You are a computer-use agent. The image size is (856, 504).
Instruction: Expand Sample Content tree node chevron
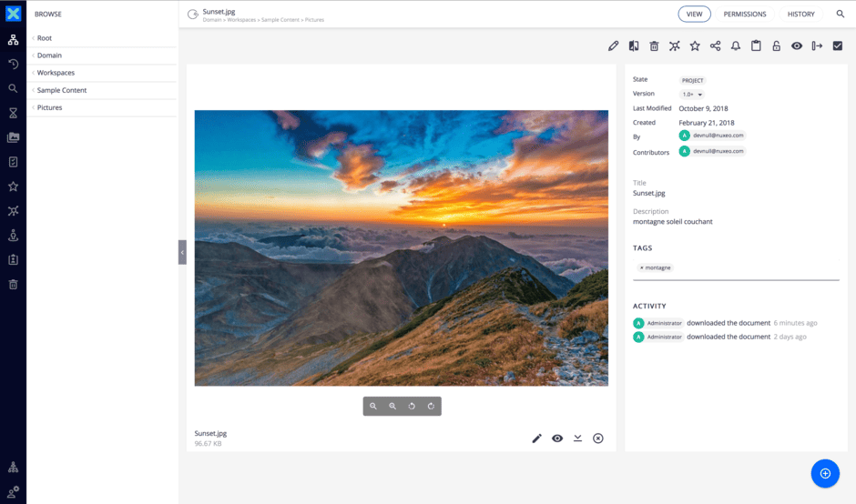34,90
